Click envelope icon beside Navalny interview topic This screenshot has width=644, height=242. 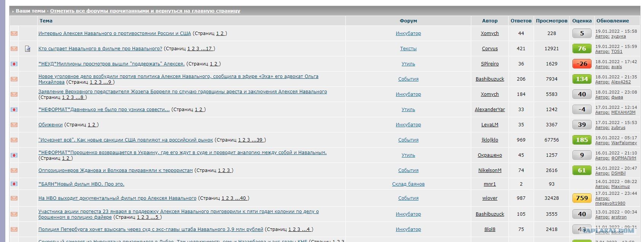pyautogui.click(x=14, y=33)
